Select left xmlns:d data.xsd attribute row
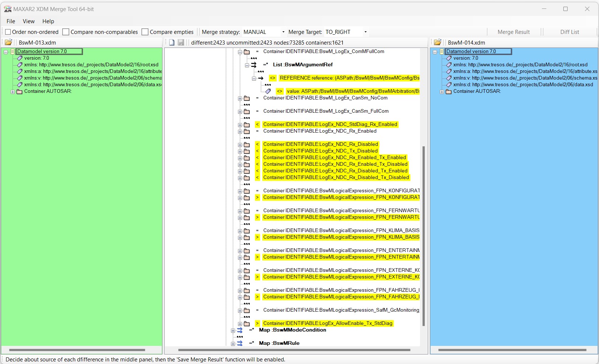The height and width of the screenshot is (364, 599). tap(93, 85)
